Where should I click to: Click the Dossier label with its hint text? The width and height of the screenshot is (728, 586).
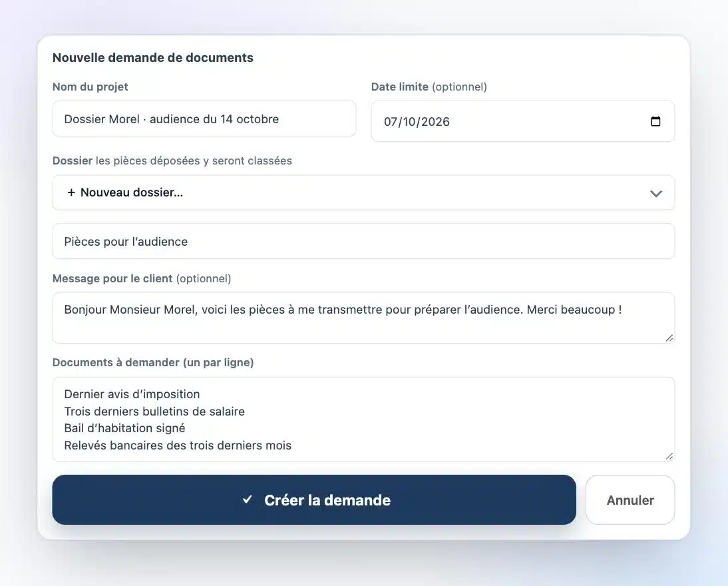point(172,160)
